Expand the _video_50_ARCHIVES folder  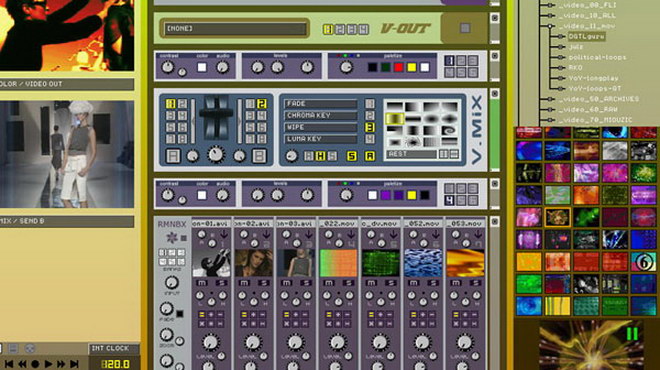point(550,99)
